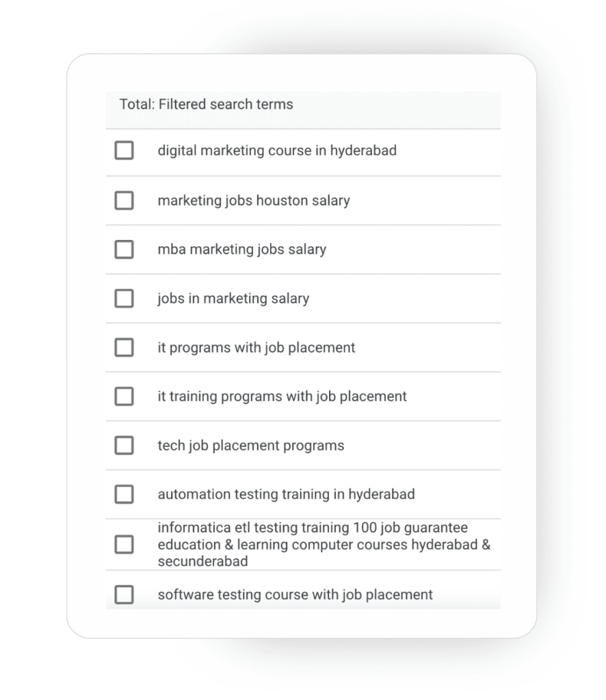The image size is (606, 700).
Task: Select checkbox for 'marketing jobs houston salary'
Action: [x=124, y=200]
